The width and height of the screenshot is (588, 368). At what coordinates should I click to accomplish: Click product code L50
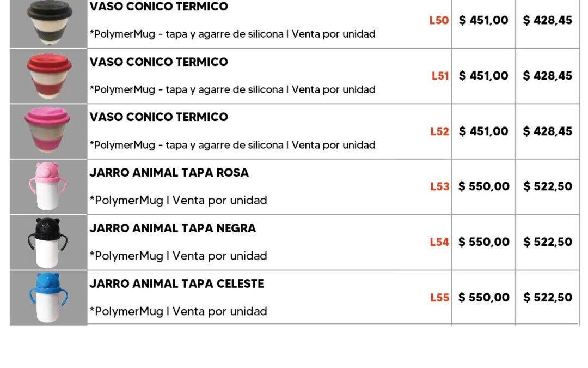[439, 21]
